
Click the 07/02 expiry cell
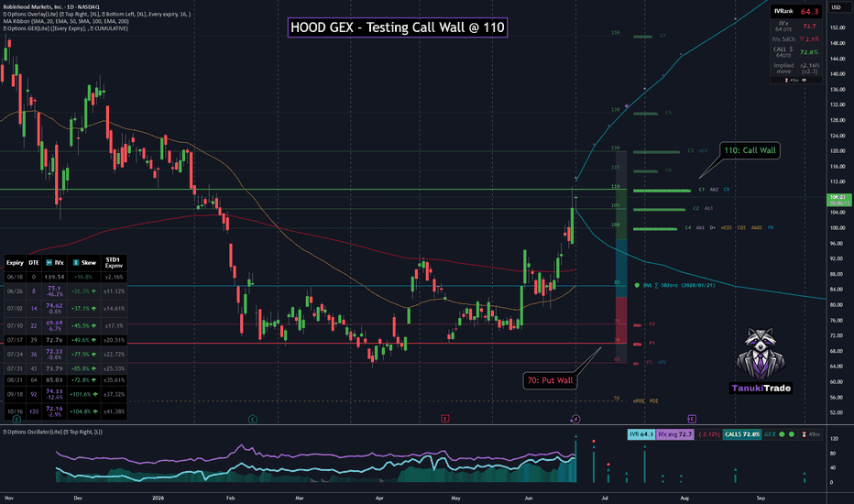point(15,309)
